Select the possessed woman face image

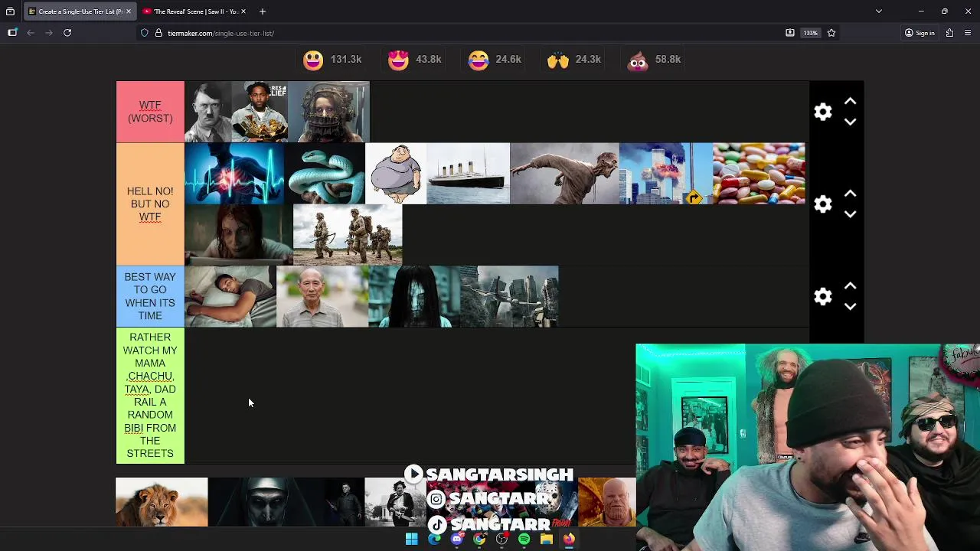[239, 234]
